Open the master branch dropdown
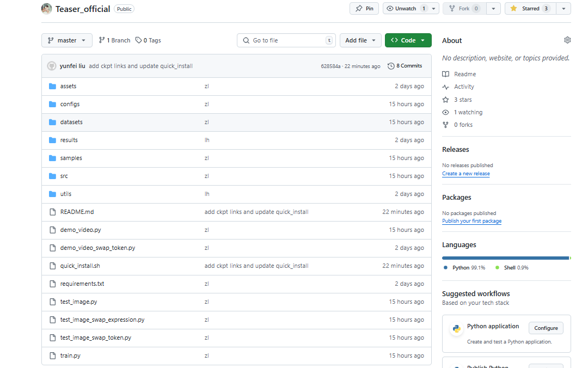 67,40
